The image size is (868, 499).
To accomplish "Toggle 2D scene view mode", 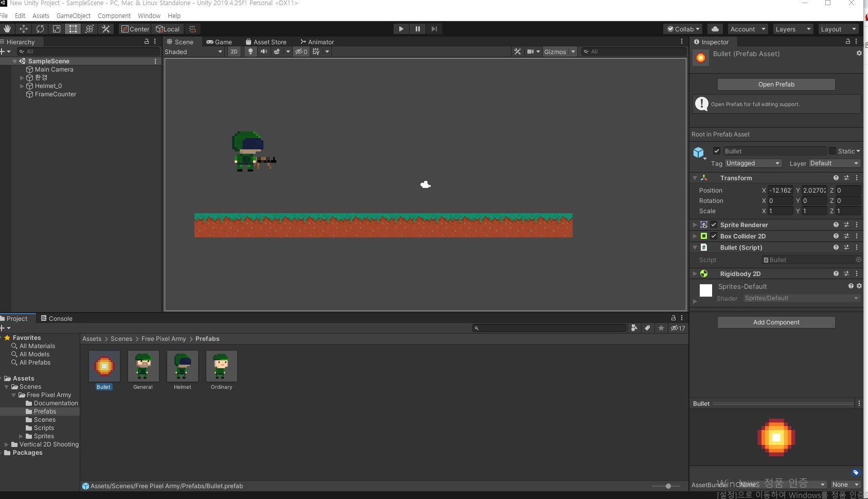I will click(234, 51).
